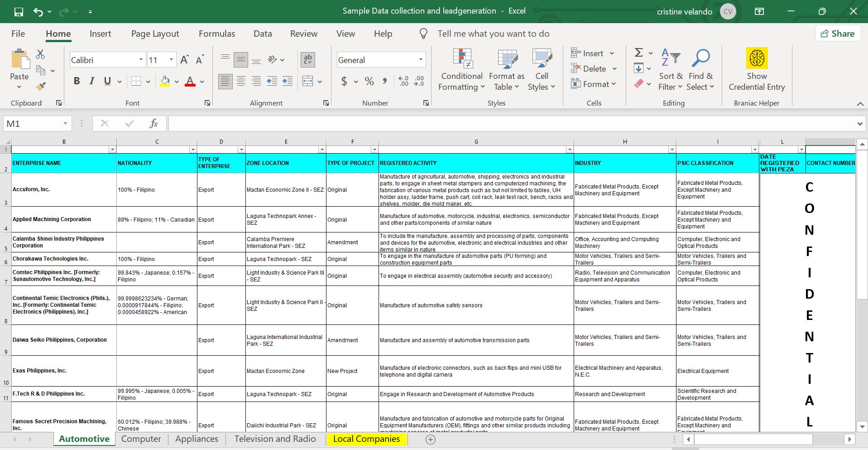Expand the formula bar
Image resolution: width=868 pixels, height=450 pixels.
pyautogui.click(x=860, y=124)
